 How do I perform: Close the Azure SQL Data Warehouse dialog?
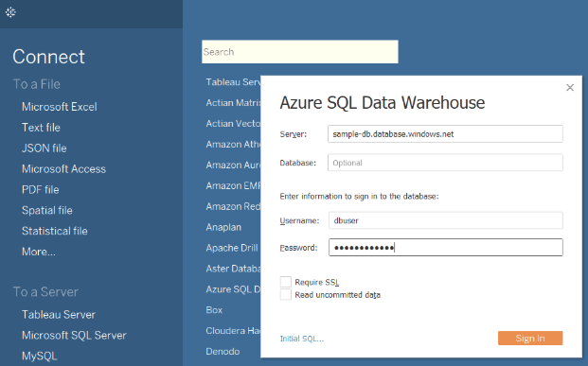coord(570,87)
